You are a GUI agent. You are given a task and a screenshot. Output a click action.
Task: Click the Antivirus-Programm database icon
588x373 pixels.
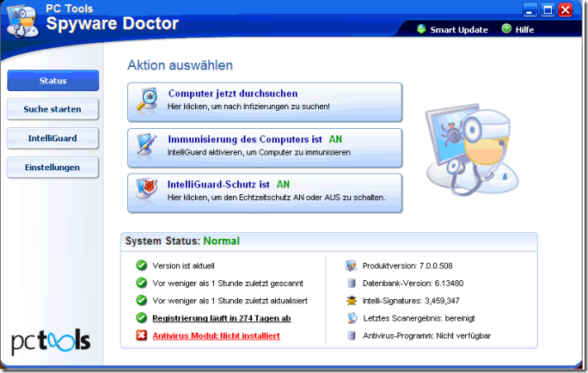tap(352, 335)
